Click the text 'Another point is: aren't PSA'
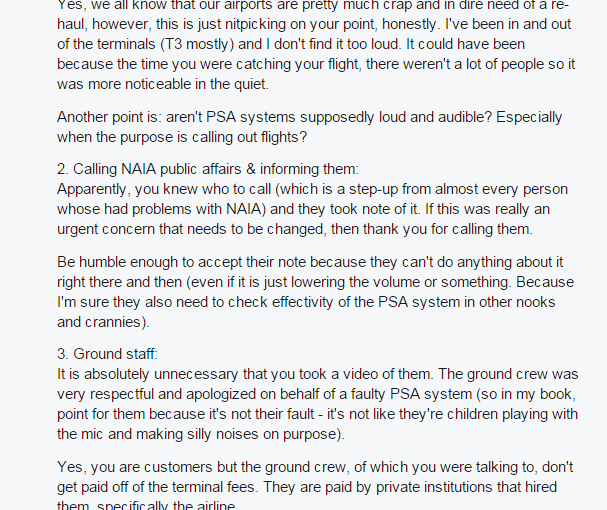The width and height of the screenshot is (607, 510). (x=146, y=117)
